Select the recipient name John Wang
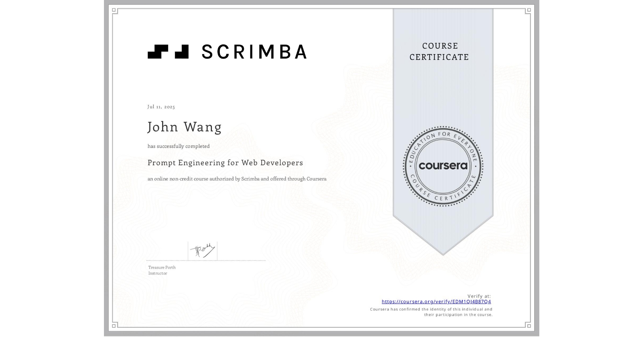 (184, 127)
